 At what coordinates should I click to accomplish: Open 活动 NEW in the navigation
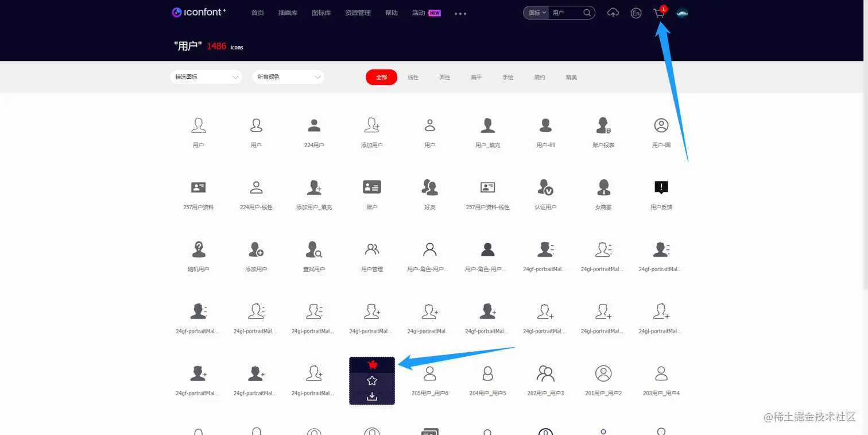[x=427, y=13]
